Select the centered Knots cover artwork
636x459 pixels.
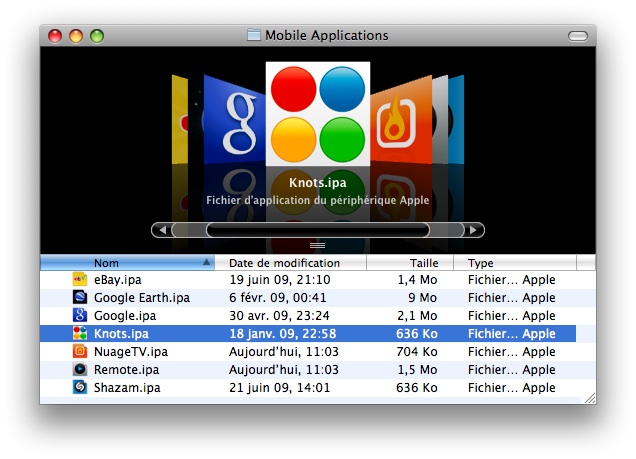[318, 114]
